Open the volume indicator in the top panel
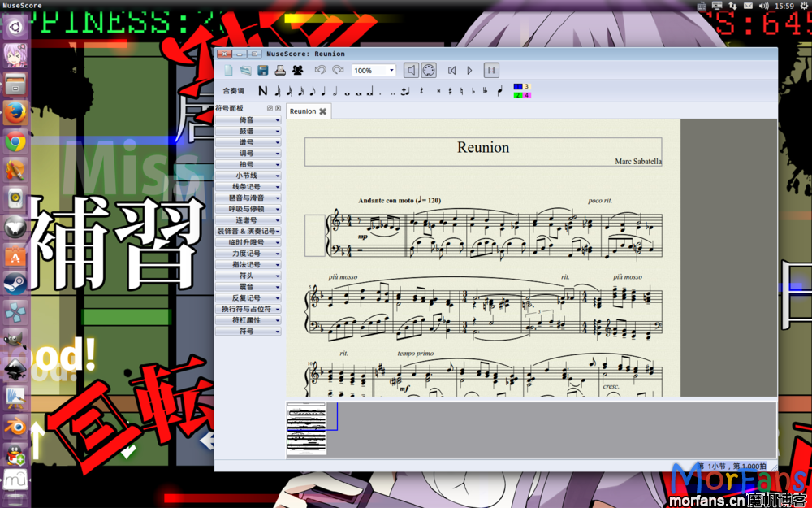Image resolution: width=812 pixels, height=508 pixels. [763, 6]
